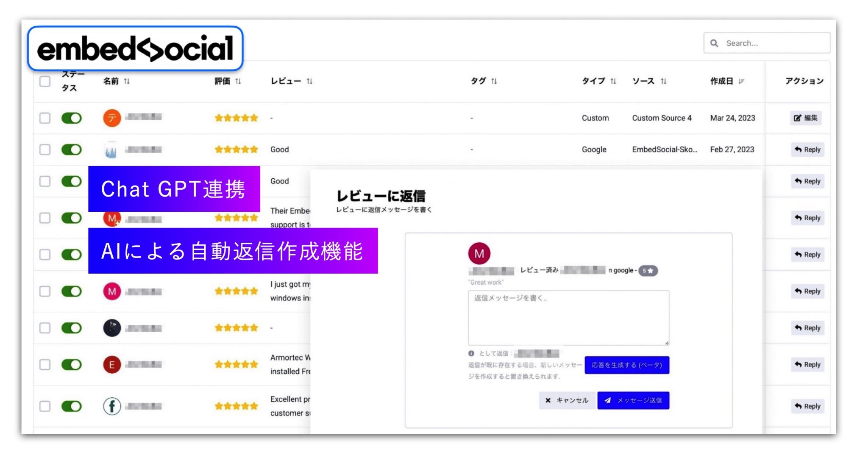Select the Facebook avatar on the bottom review
The image size is (868, 452).
[112, 406]
